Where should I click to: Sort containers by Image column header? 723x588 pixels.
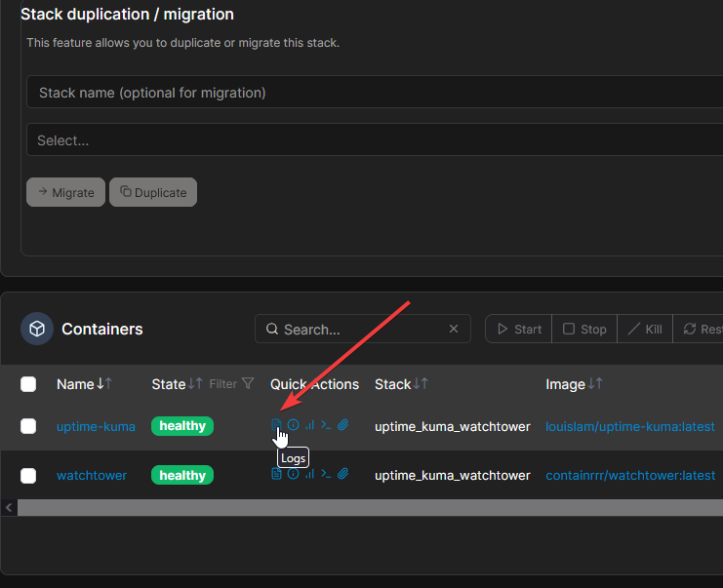(x=565, y=384)
